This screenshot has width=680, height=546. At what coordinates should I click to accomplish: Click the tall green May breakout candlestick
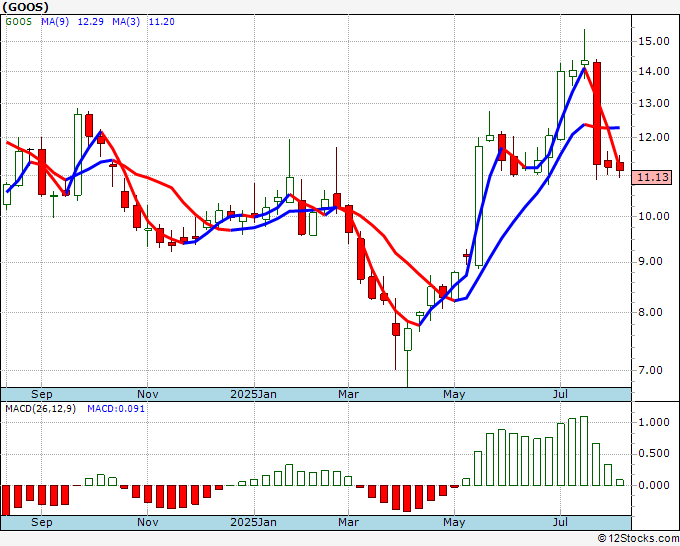[479, 206]
